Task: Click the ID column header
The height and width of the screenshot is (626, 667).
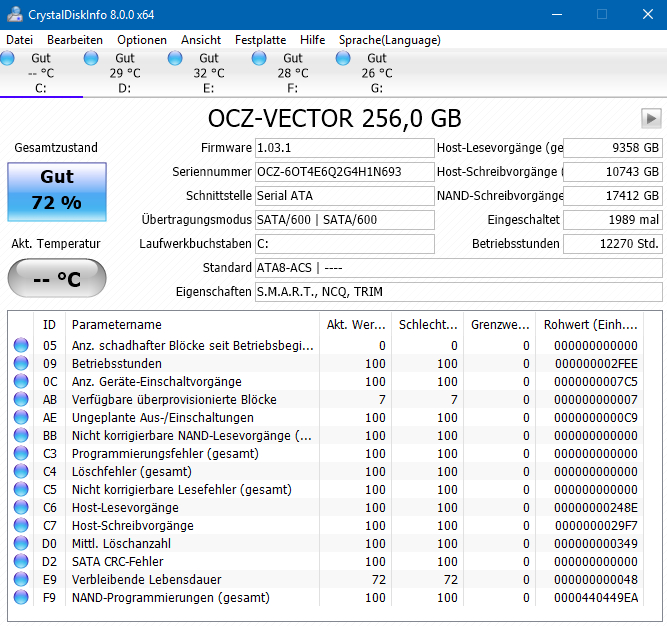Action: tap(49, 325)
